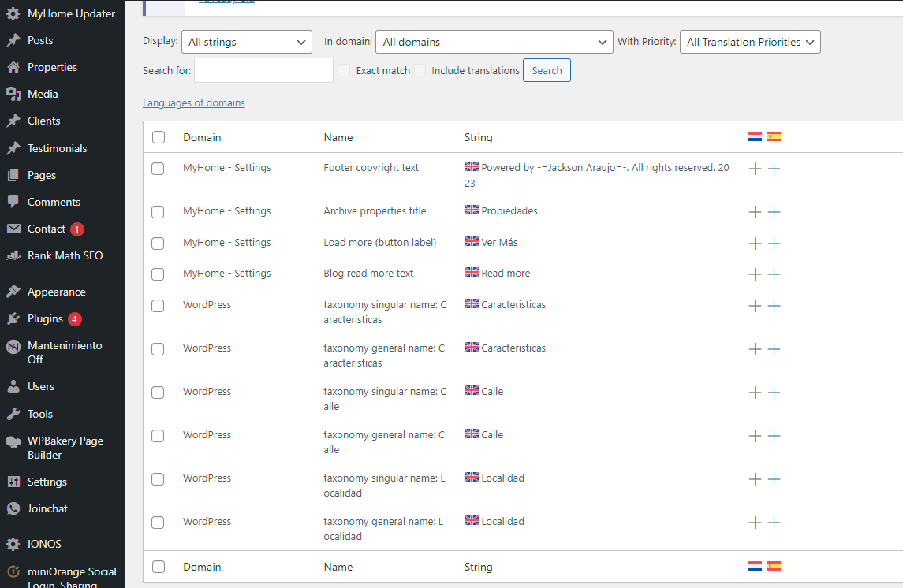This screenshot has width=903, height=588.
Task: Add Spanish translation for Footer copyright text
Action: (x=774, y=169)
